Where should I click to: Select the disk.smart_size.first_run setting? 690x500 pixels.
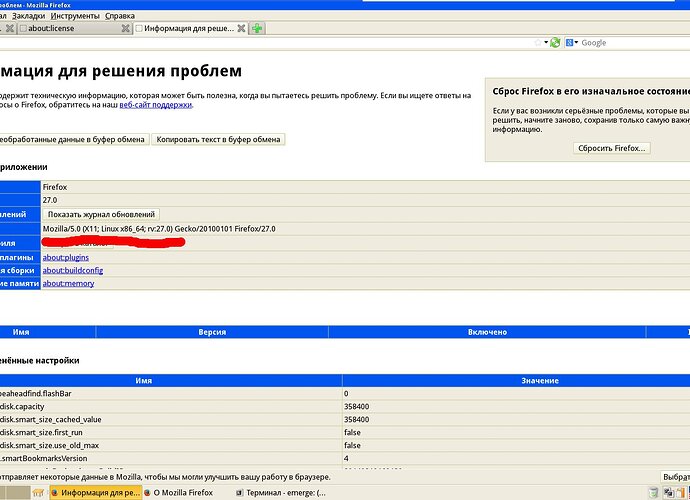pyautogui.click(x=41, y=432)
